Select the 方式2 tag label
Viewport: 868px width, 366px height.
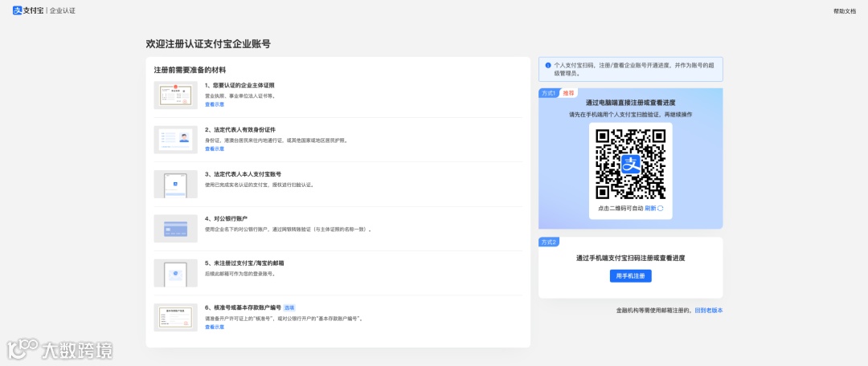tap(549, 242)
